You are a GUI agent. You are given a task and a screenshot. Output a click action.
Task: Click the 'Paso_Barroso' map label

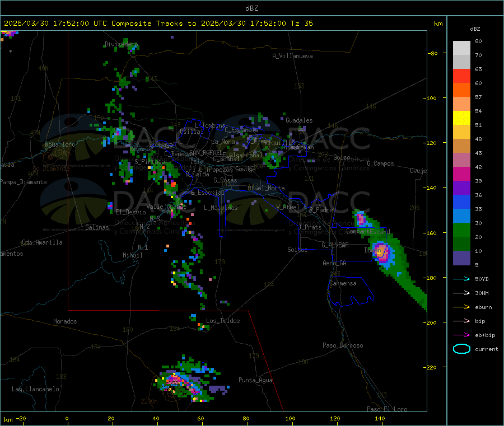coord(343,345)
